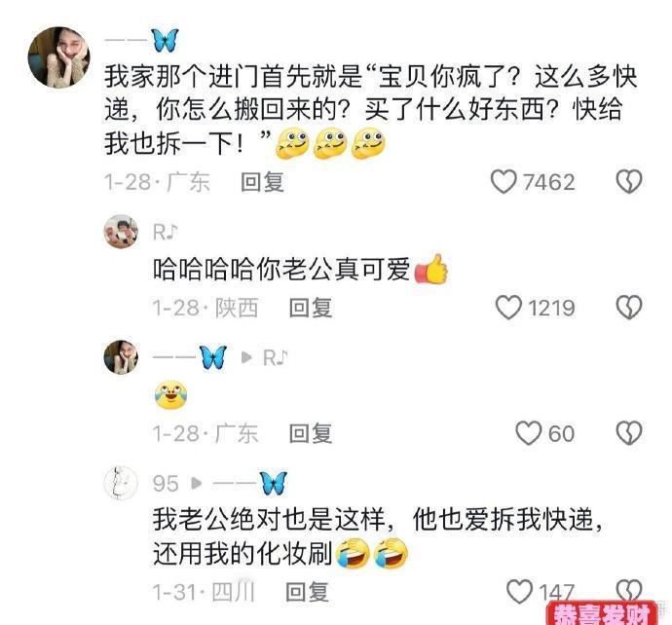Open R♪'s profile avatar
Viewport: 672px width, 625px height.
[x=122, y=232]
